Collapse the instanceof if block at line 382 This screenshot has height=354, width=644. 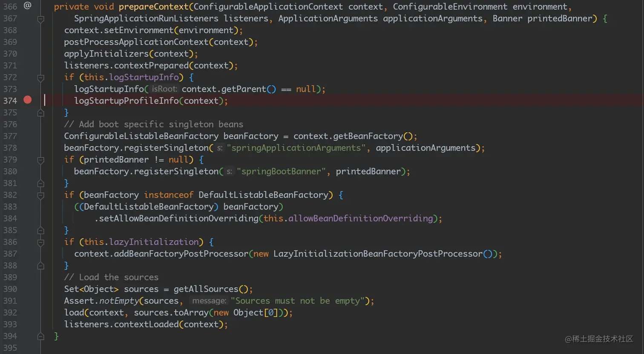point(41,195)
